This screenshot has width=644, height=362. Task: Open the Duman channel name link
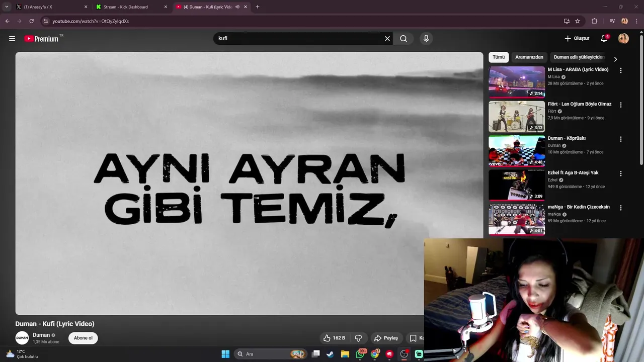tap(41, 335)
